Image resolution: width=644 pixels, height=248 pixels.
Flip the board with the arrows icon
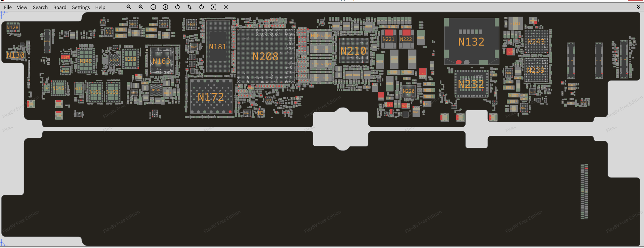[190, 7]
